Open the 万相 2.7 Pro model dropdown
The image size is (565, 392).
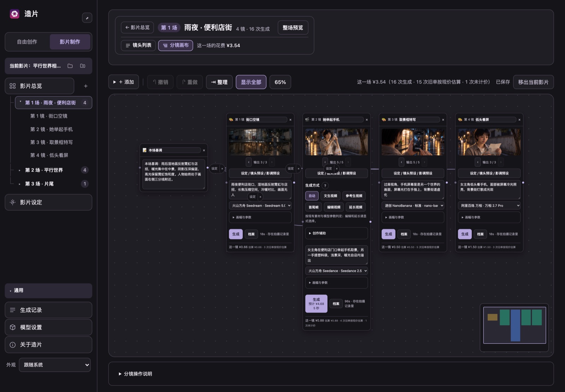coord(489,206)
